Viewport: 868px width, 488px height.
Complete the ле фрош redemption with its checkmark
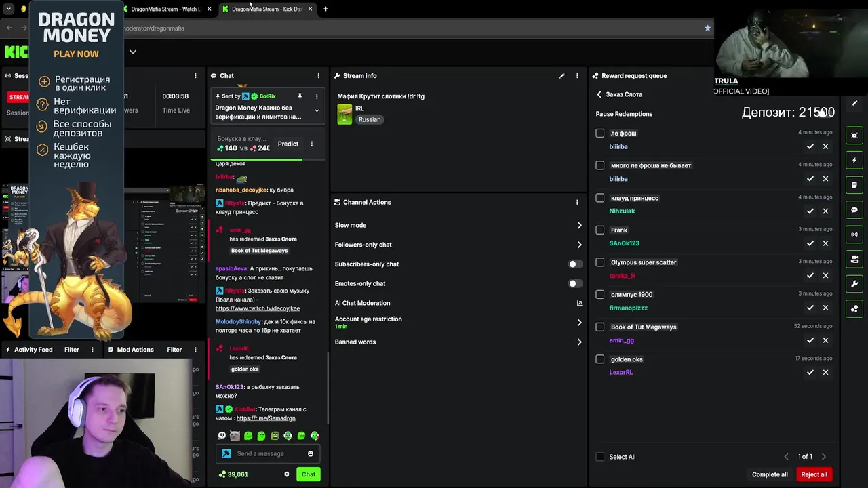pyautogui.click(x=810, y=146)
